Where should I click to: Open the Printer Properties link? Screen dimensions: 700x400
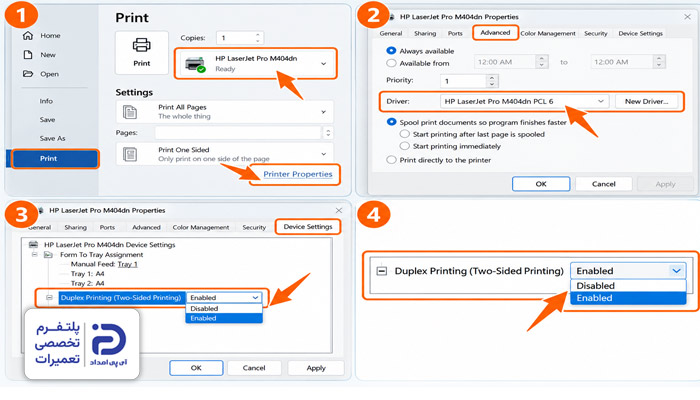pos(298,174)
